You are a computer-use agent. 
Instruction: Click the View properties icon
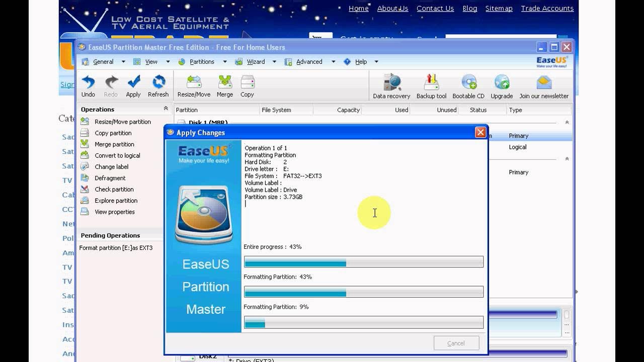pos(85,212)
